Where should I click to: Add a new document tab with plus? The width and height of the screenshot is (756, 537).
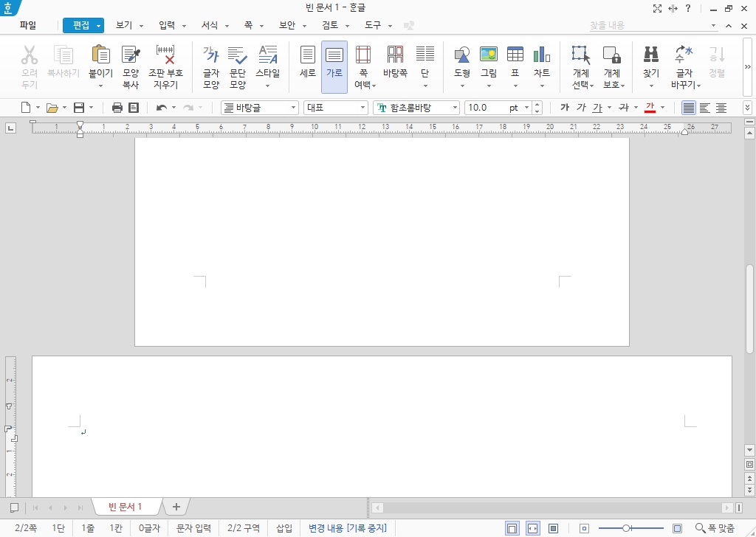tap(176, 507)
